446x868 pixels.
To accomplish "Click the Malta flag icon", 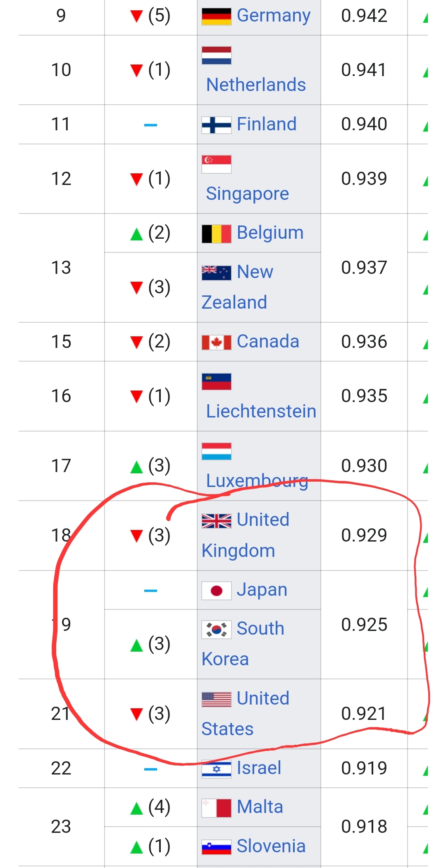I will point(216,808).
